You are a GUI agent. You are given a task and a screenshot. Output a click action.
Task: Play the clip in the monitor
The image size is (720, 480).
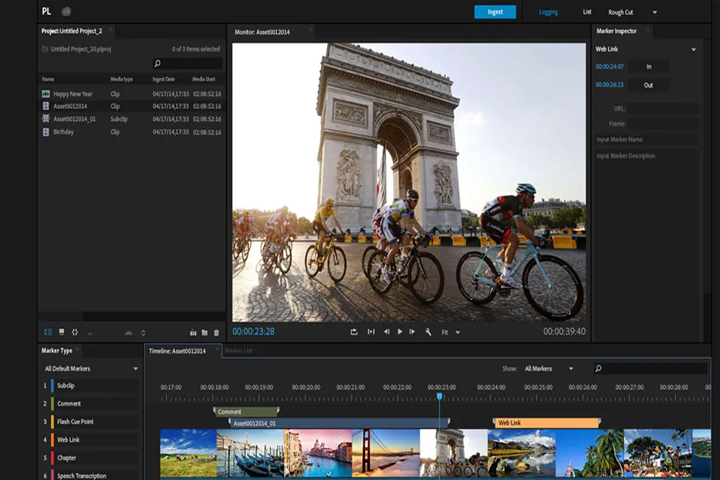[x=400, y=332]
